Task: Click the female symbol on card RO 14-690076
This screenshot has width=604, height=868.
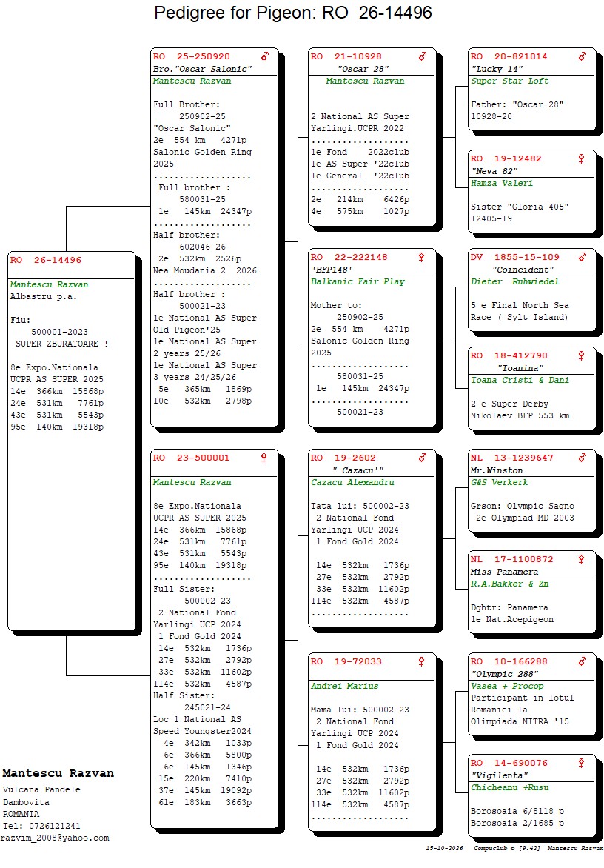Action: tap(581, 764)
